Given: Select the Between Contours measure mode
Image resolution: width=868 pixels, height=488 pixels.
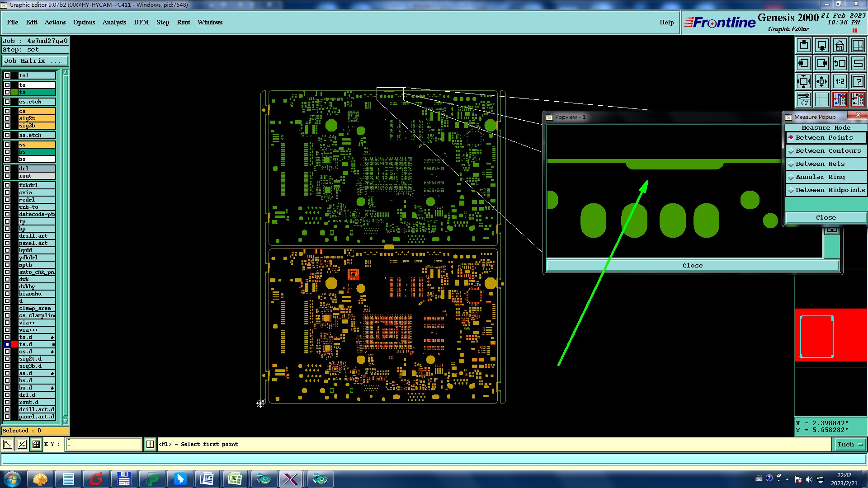Looking at the screenshot, I should tap(828, 151).
